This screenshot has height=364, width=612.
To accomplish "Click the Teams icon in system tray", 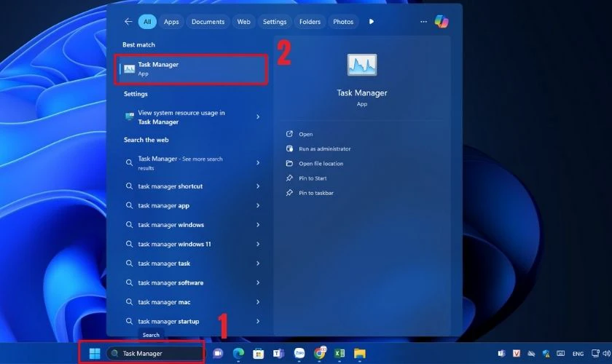I will [501, 354].
